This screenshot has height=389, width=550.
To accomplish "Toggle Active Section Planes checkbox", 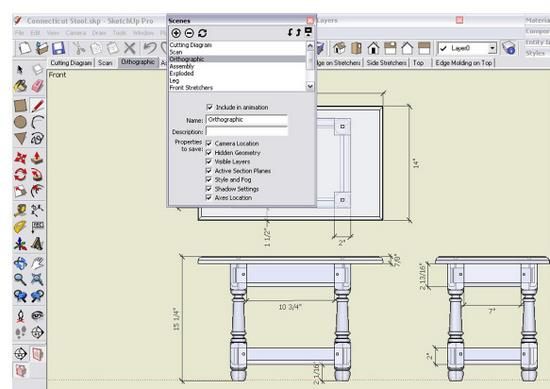I will pos(209,171).
